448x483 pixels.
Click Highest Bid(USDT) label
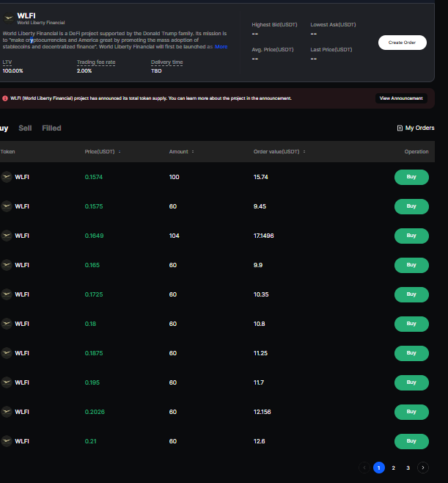274,25
